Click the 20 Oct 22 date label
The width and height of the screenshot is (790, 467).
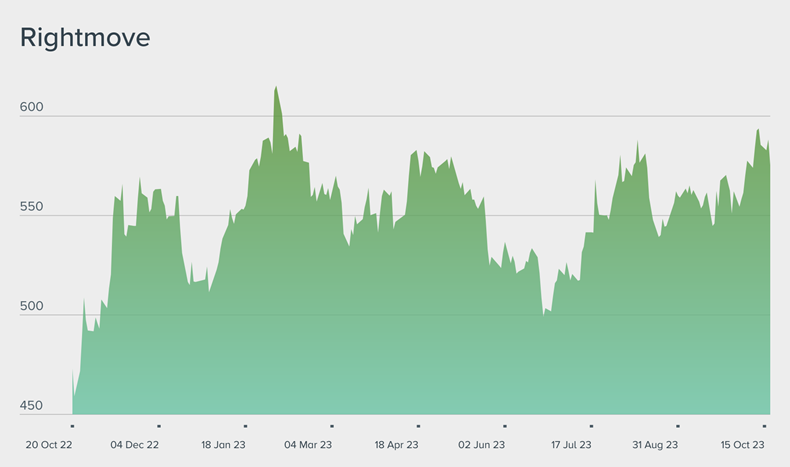(x=49, y=445)
